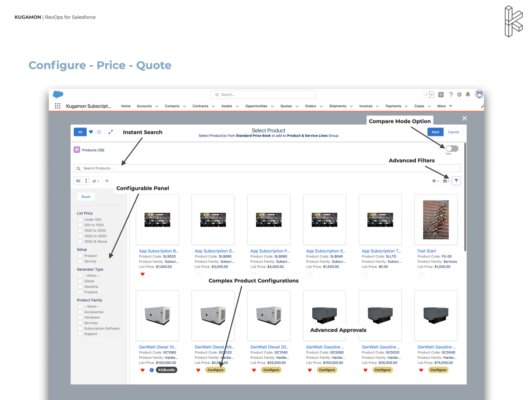Check the Under 500 list price filter

point(80,219)
